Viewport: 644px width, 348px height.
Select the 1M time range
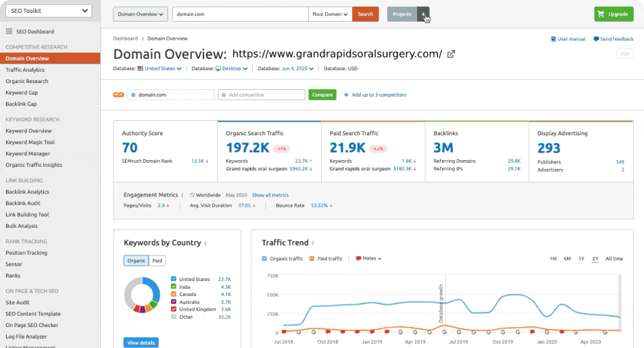tap(553, 259)
